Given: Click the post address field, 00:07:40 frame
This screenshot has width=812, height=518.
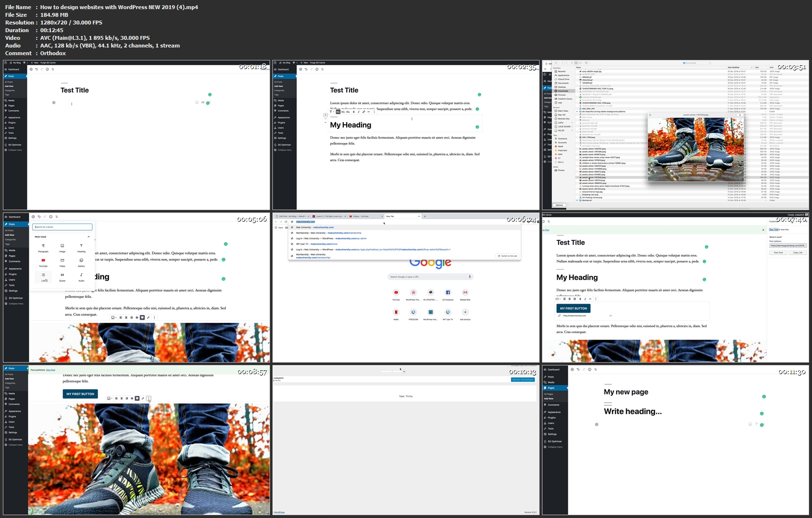Looking at the screenshot, I should tap(788, 246).
